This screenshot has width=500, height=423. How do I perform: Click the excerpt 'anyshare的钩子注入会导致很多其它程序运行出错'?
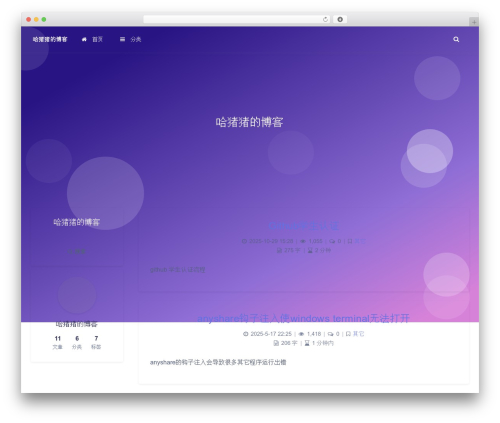tap(218, 362)
